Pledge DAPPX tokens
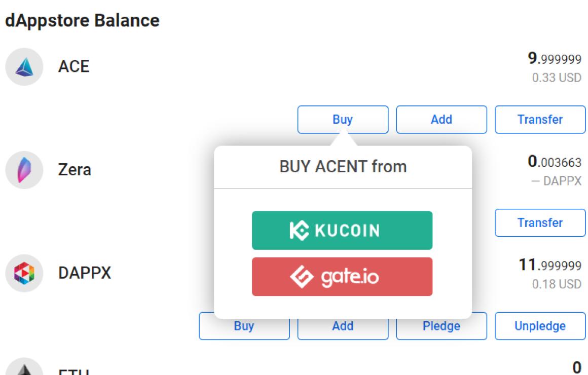 (x=442, y=326)
